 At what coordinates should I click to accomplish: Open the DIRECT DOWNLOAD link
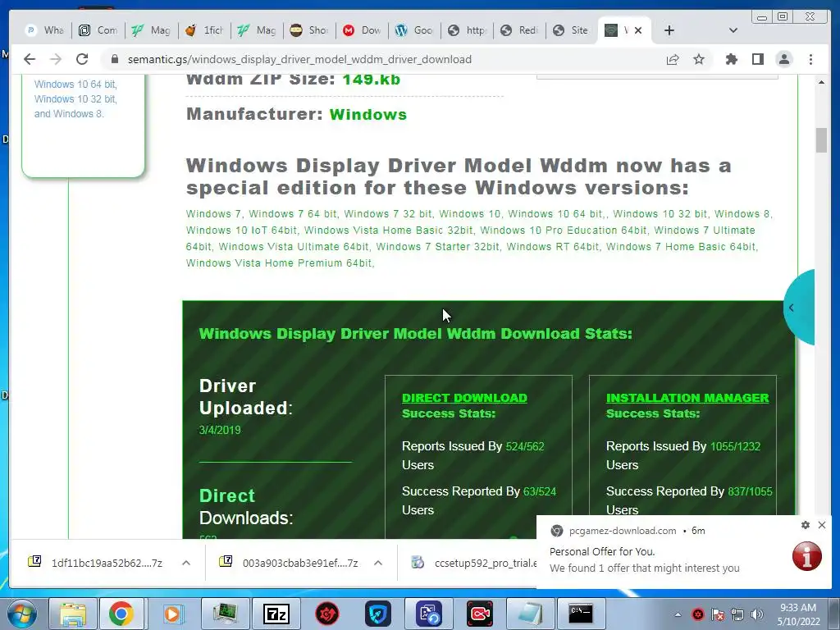[x=464, y=398]
